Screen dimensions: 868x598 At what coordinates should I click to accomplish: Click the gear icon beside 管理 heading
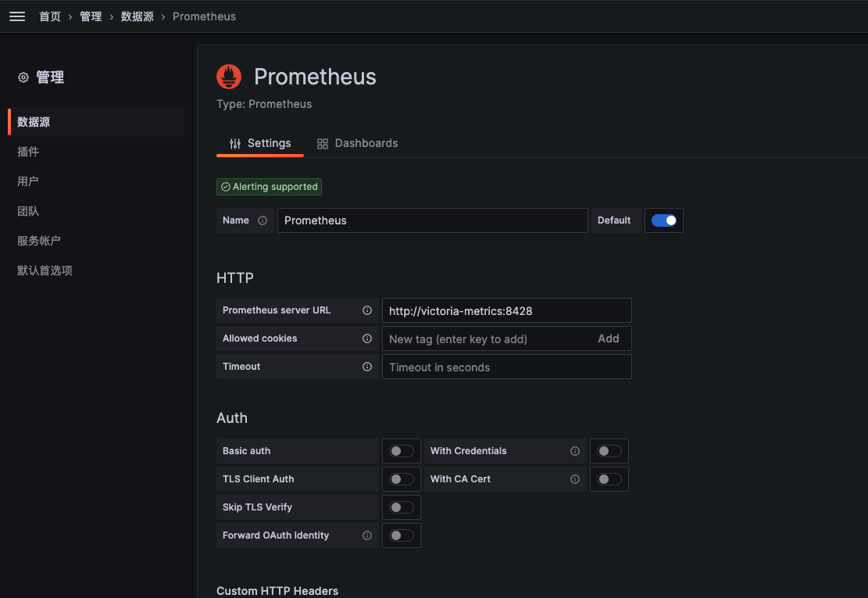tap(23, 77)
